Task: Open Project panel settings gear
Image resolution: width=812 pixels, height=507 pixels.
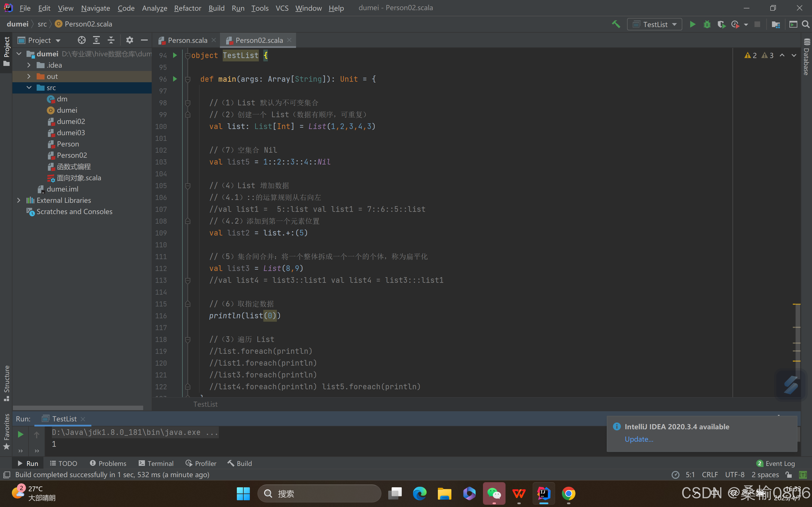Action: 129,40
